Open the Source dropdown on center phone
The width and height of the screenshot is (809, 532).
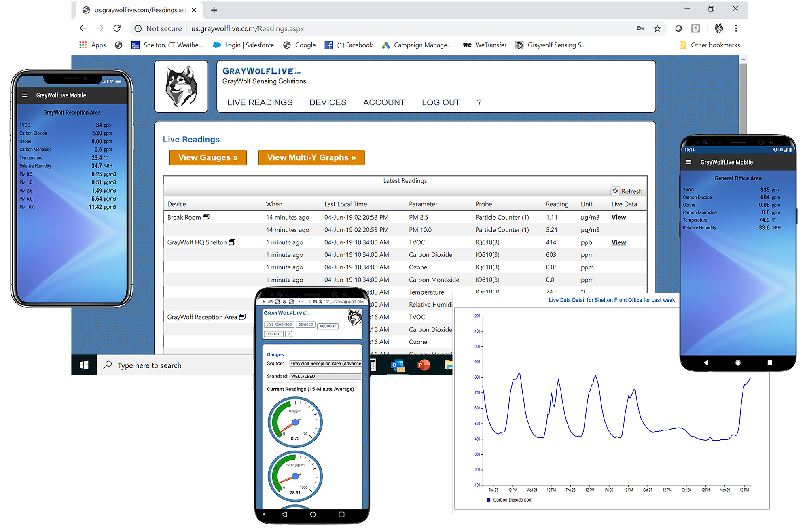coord(326,363)
